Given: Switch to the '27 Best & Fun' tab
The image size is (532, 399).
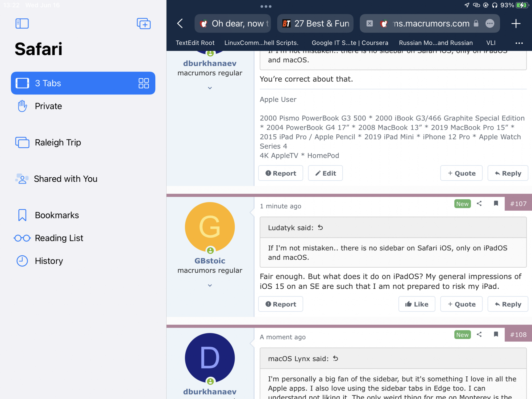Looking at the screenshot, I should (x=315, y=24).
